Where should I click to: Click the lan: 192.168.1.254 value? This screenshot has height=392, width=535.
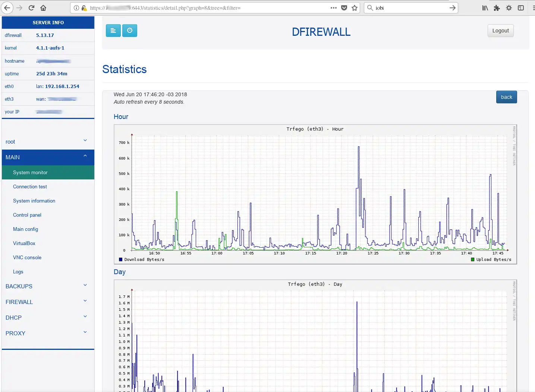[x=58, y=87]
